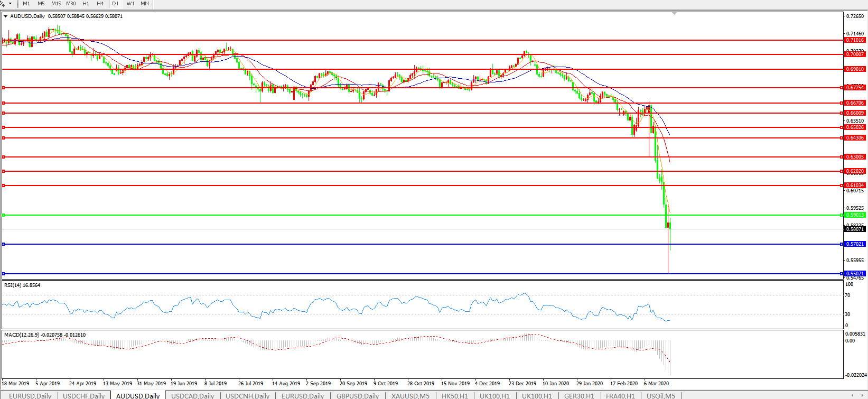Set the timeframe to M15
Viewport: 868px width, 399px height.
coord(56,4)
